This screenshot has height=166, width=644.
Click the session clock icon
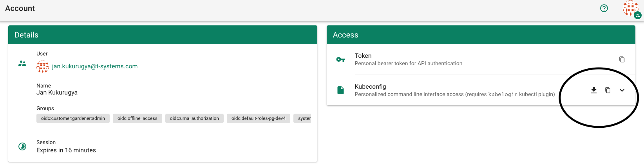(x=22, y=146)
